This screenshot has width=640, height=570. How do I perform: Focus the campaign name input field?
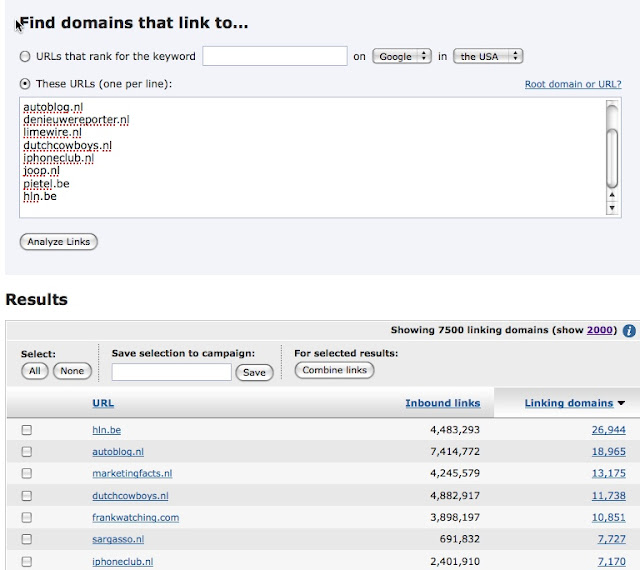click(x=171, y=372)
